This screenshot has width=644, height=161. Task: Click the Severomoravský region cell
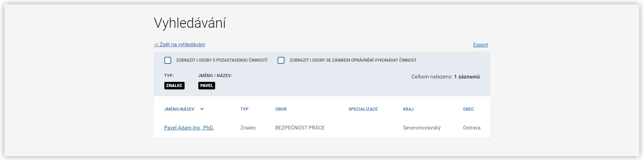click(422, 128)
